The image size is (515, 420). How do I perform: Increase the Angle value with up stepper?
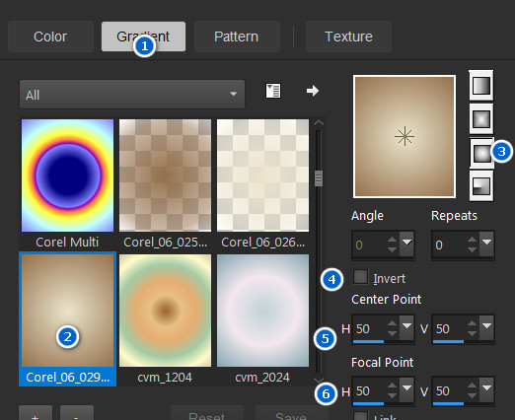click(x=392, y=240)
